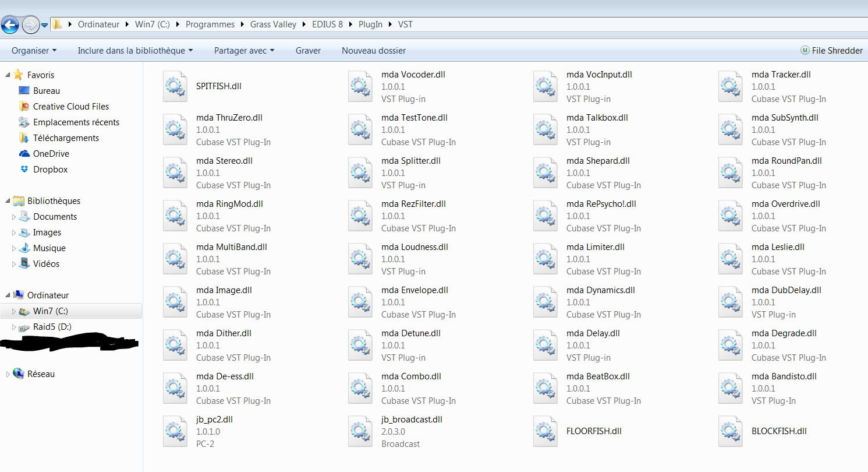Click Programmes in the address bar

point(210,24)
